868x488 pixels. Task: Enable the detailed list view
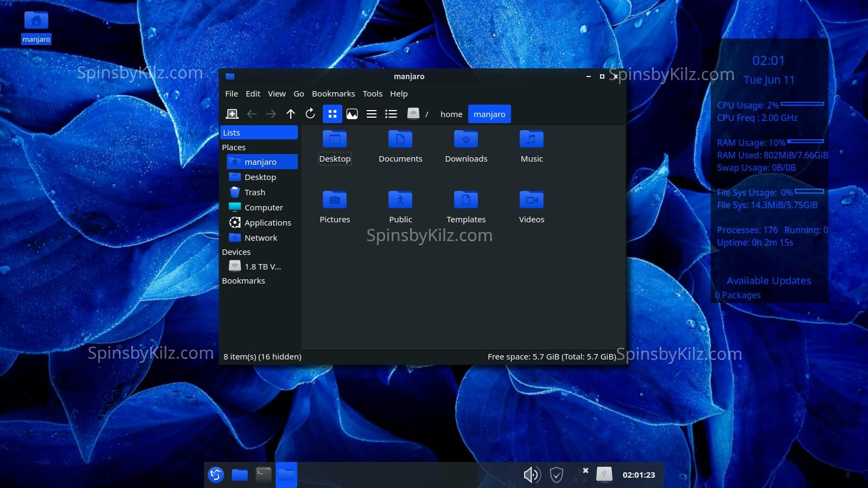coord(391,114)
